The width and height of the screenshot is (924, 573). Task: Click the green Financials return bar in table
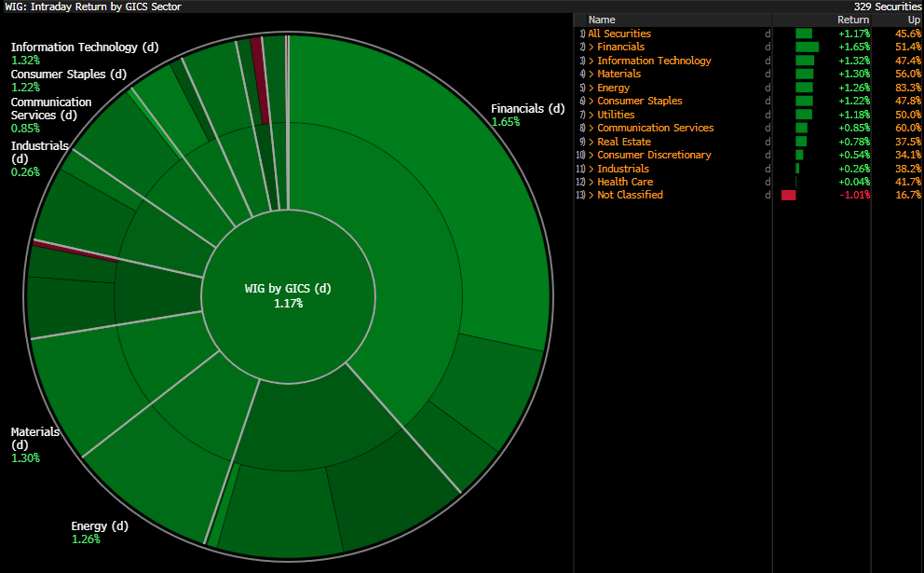807,47
